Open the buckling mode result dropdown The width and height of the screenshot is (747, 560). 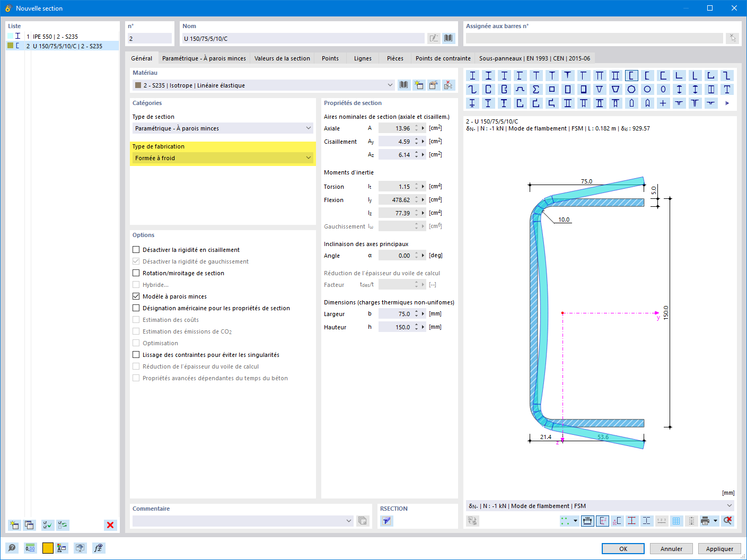pyautogui.click(x=600, y=506)
